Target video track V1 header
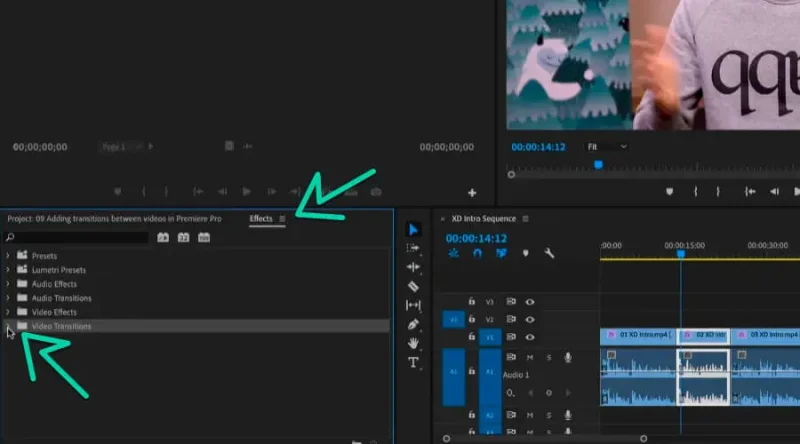 490,337
